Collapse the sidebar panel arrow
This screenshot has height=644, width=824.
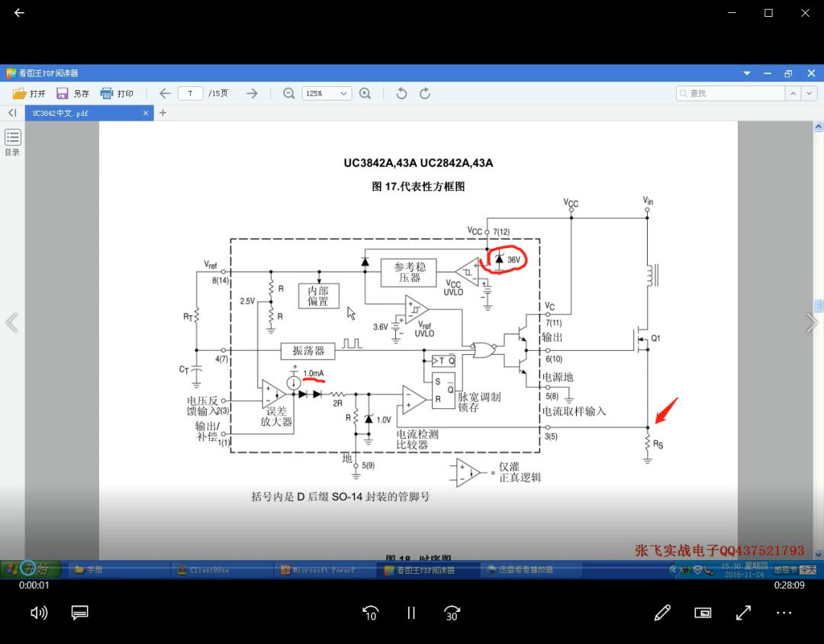coord(12,112)
